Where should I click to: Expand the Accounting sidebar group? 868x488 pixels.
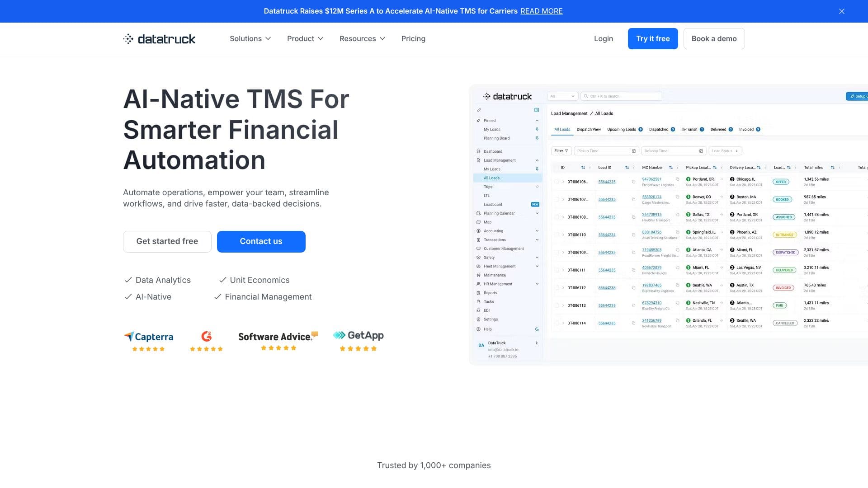point(537,231)
